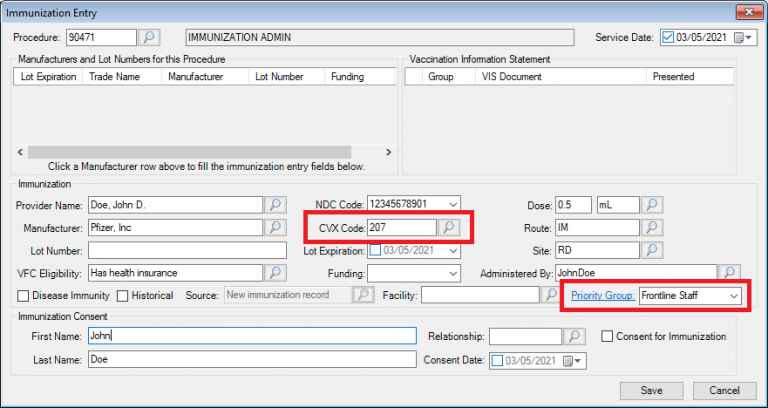Expand the NDC Code dropdown

click(x=453, y=205)
